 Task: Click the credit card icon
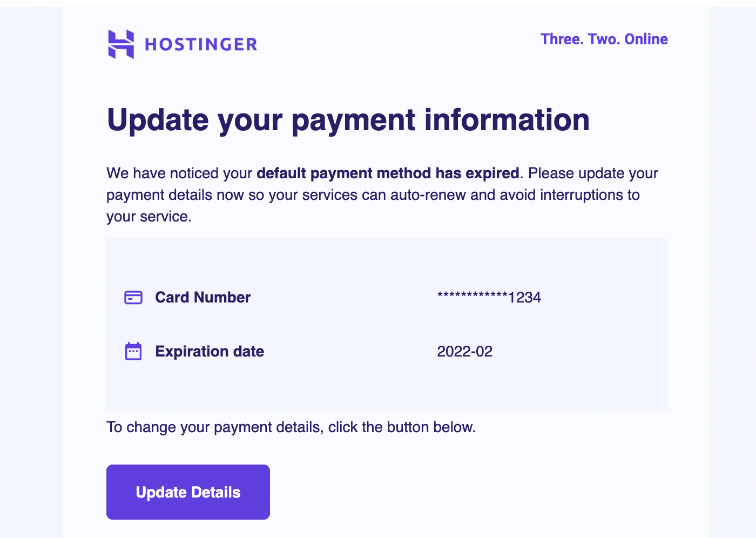(x=133, y=298)
